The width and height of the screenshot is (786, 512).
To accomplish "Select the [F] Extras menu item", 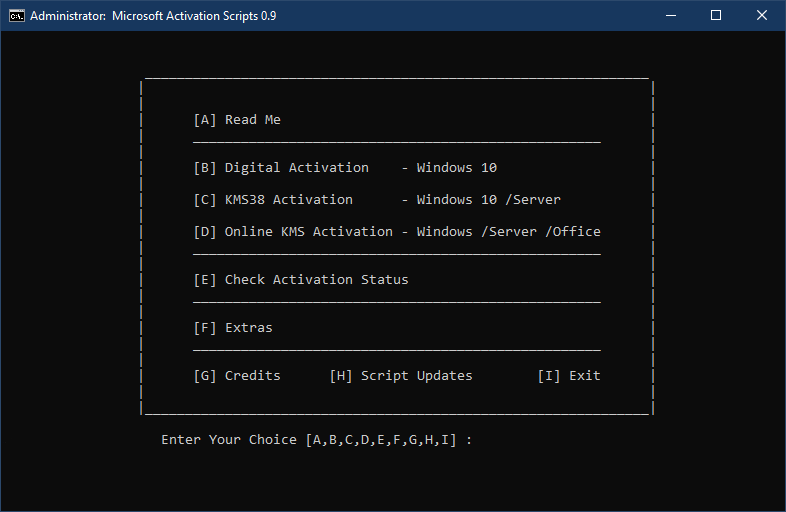I will (233, 328).
